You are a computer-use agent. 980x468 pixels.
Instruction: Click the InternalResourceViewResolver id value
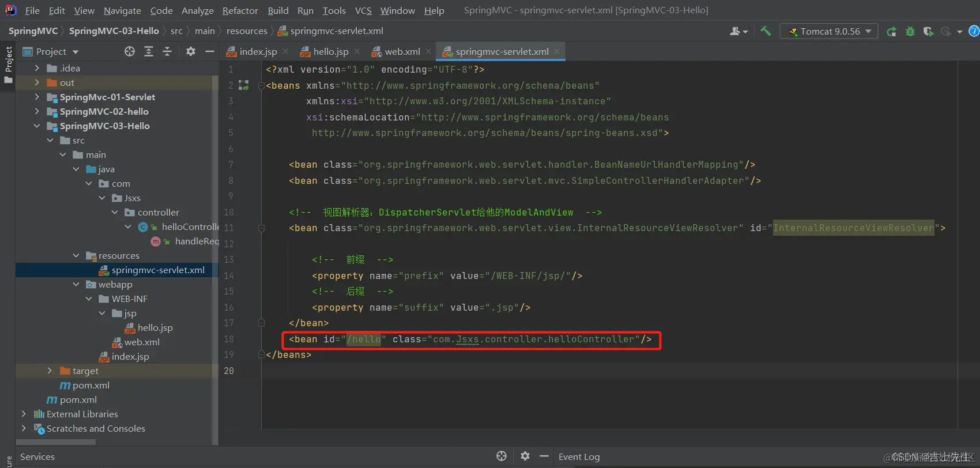pos(853,228)
